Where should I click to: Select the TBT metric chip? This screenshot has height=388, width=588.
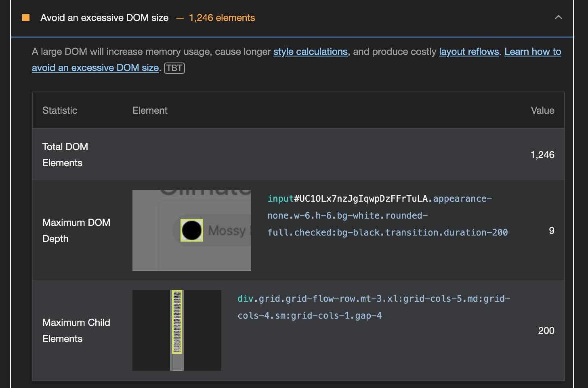(x=174, y=68)
